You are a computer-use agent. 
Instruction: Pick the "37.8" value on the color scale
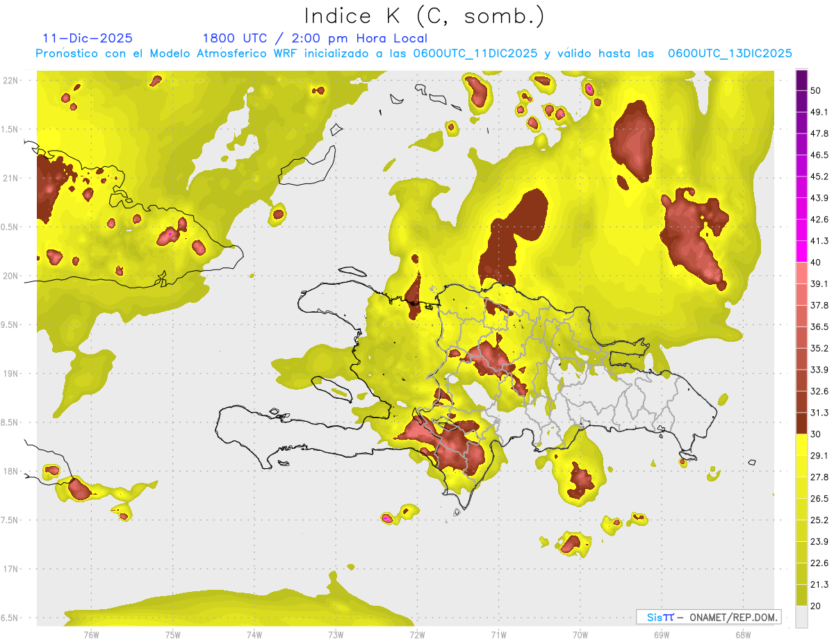(x=819, y=306)
